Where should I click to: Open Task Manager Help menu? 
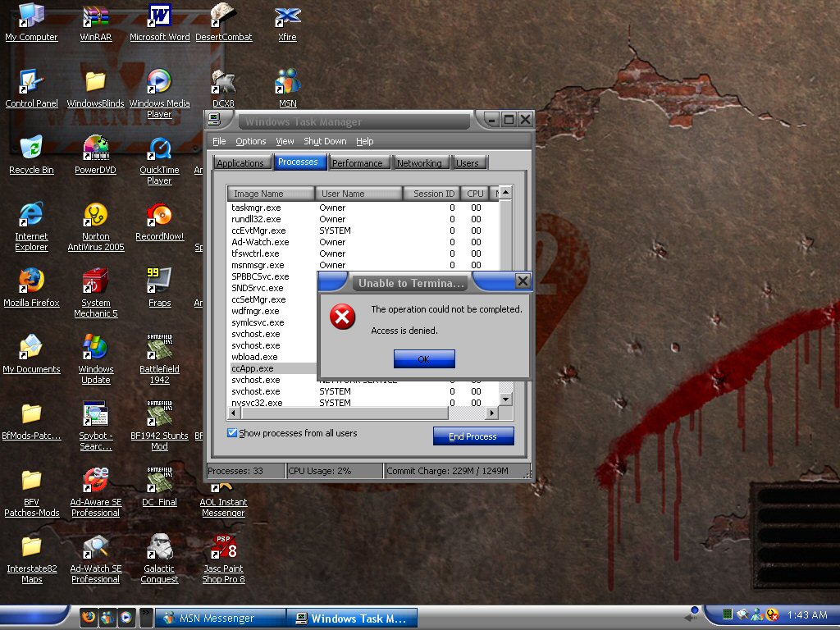(x=365, y=141)
